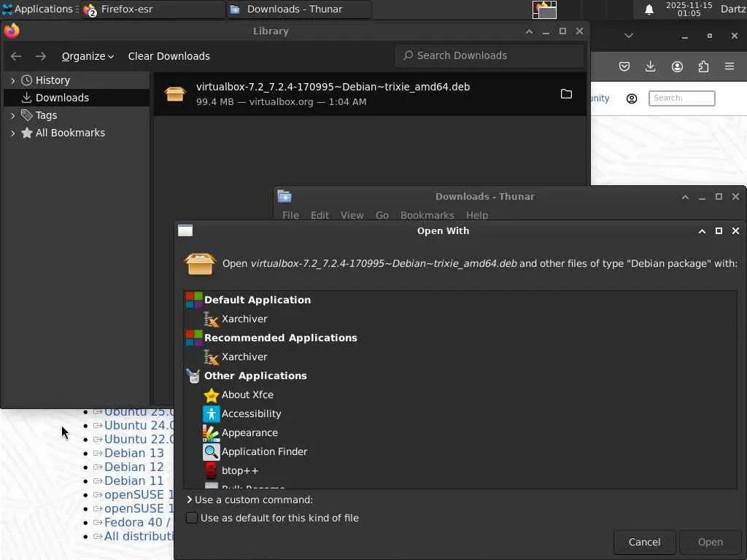Click Default Application category header
747x560 pixels.
pyautogui.click(x=258, y=300)
